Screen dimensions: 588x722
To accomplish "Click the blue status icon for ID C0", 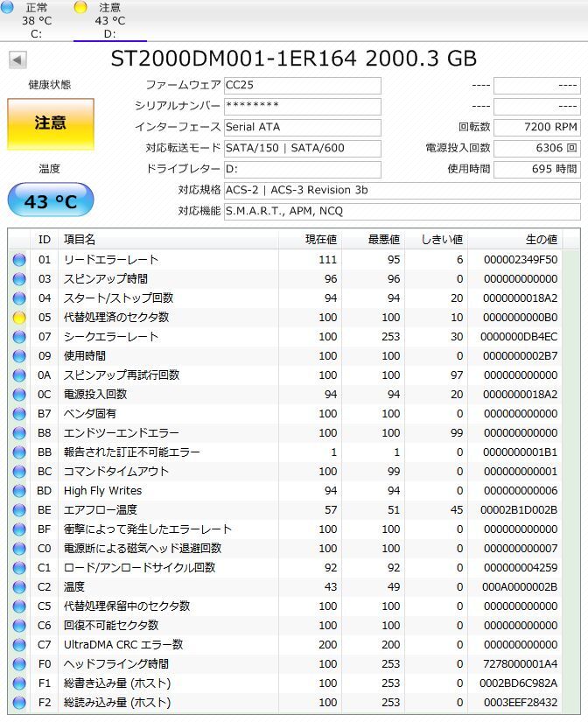I will click(19, 549).
